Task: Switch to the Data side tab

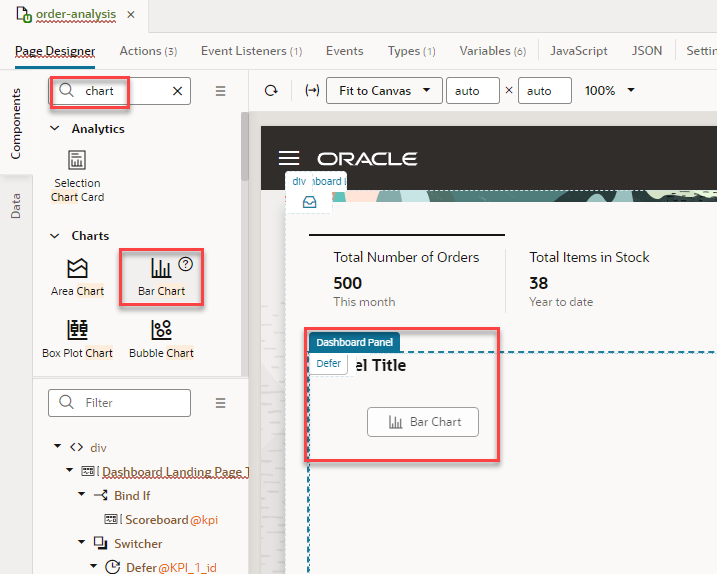Action: (x=16, y=206)
